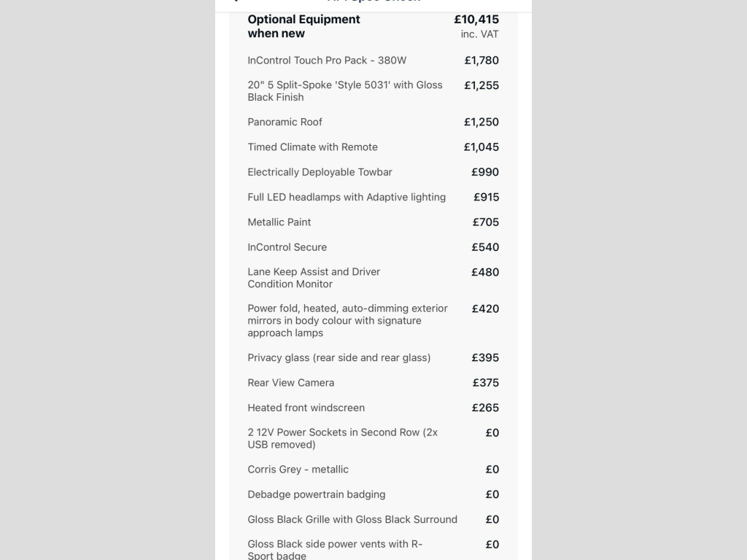Select the 20" 5 Split-Spoke wheels option

click(x=345, y=91)
